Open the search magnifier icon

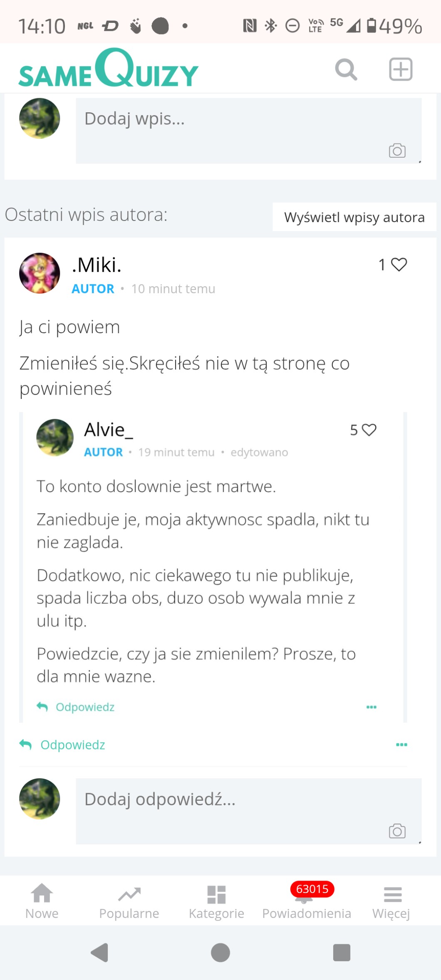click(x=346, y=69)
